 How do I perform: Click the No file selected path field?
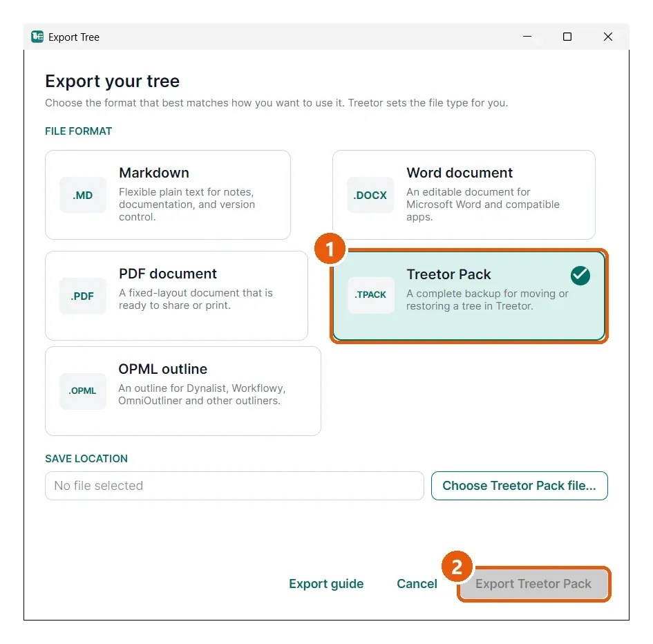pyautogui.click(x=234, y=486)
